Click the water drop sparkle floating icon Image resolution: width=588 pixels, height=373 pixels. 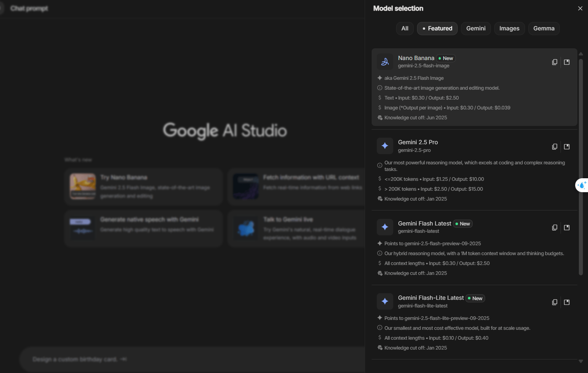tap(582, 185)
